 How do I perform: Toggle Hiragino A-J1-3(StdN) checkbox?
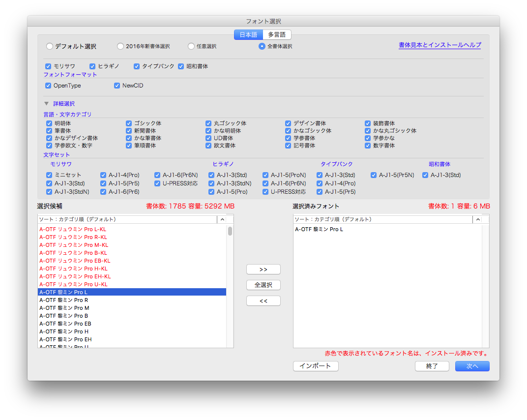pyautogui.click(x=211, y=183)
